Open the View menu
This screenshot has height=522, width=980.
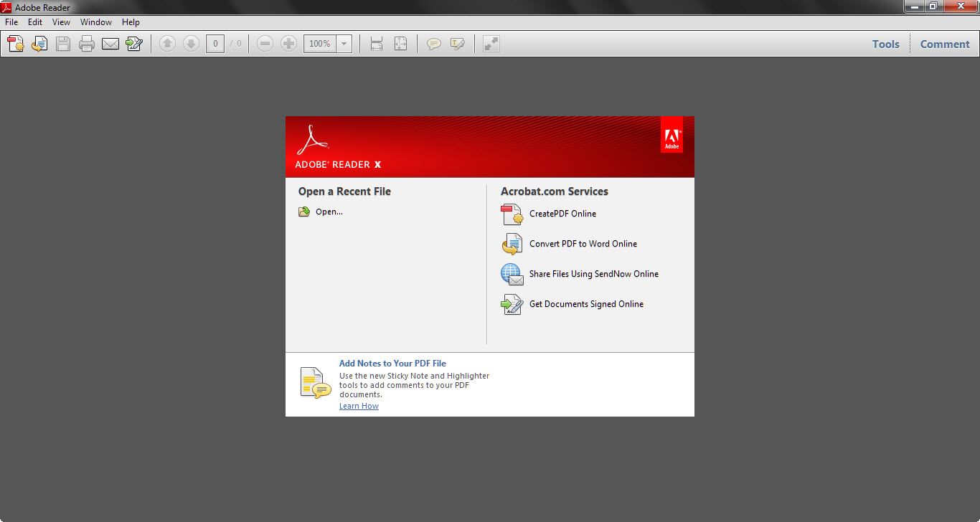point(61,22)
